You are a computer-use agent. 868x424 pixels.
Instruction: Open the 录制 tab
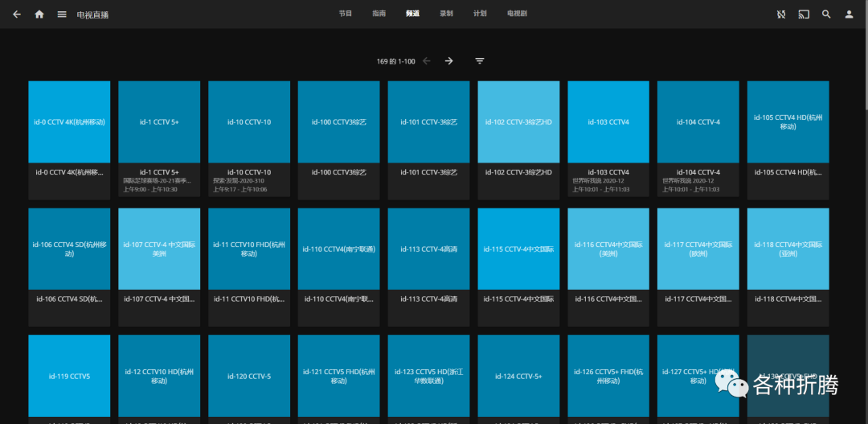coord(446,14)
